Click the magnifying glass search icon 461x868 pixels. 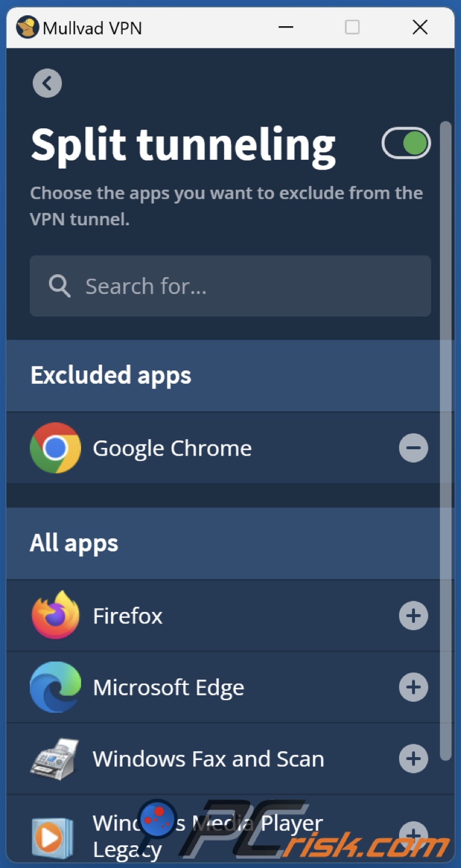coord(60,286)
